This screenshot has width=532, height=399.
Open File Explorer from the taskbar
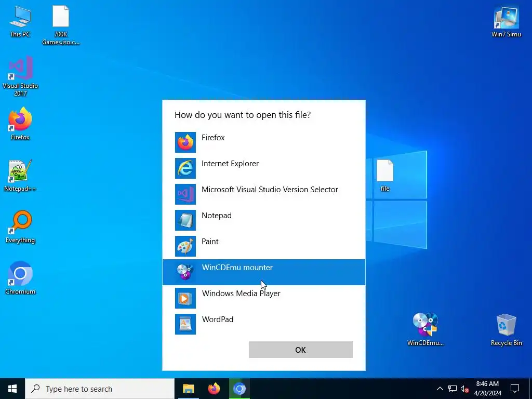click(x=188, y=389)
